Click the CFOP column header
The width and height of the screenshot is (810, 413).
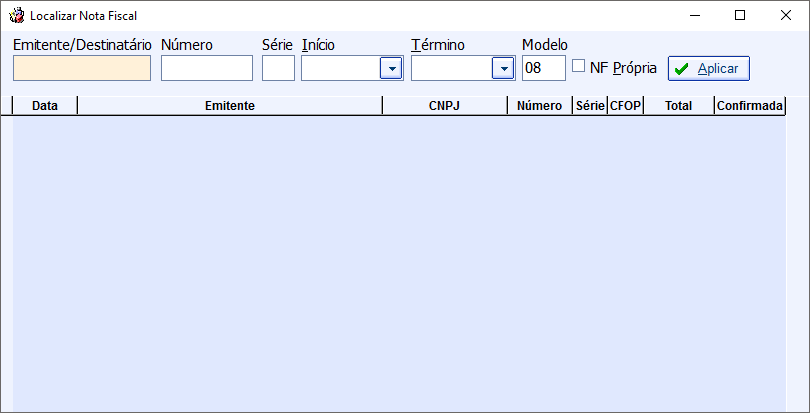(625, 105)
